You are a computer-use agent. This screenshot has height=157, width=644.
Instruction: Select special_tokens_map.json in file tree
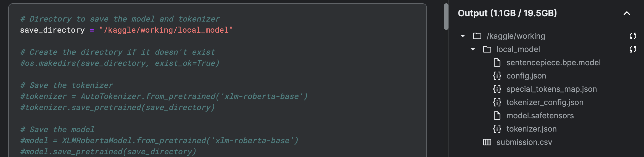point(551,89)
